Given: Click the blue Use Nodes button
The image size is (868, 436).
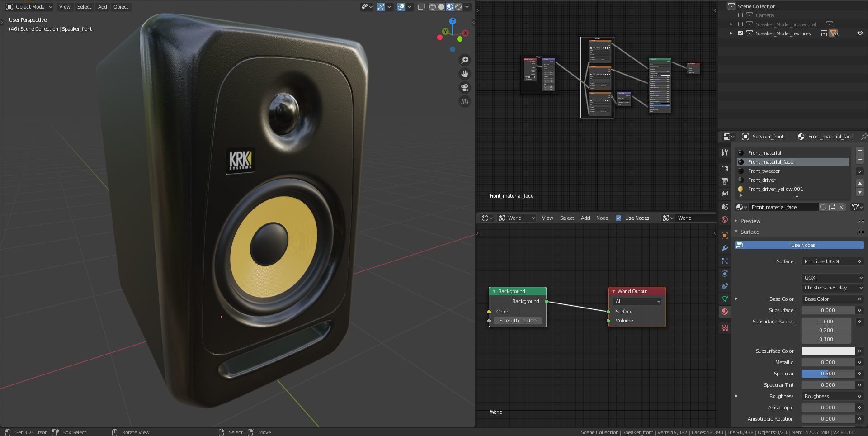Looking at the screenshot, I should (799, 245).
